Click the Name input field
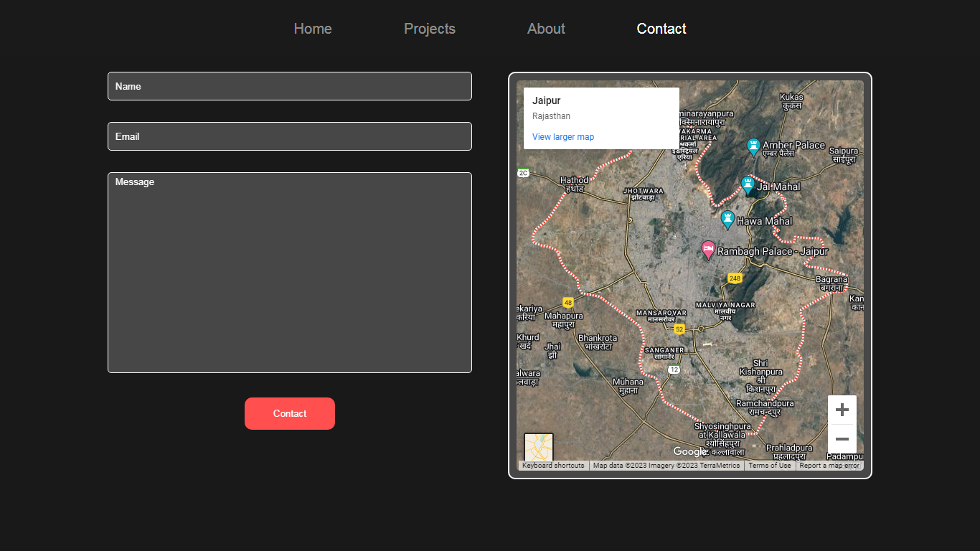 pos(289,86)
